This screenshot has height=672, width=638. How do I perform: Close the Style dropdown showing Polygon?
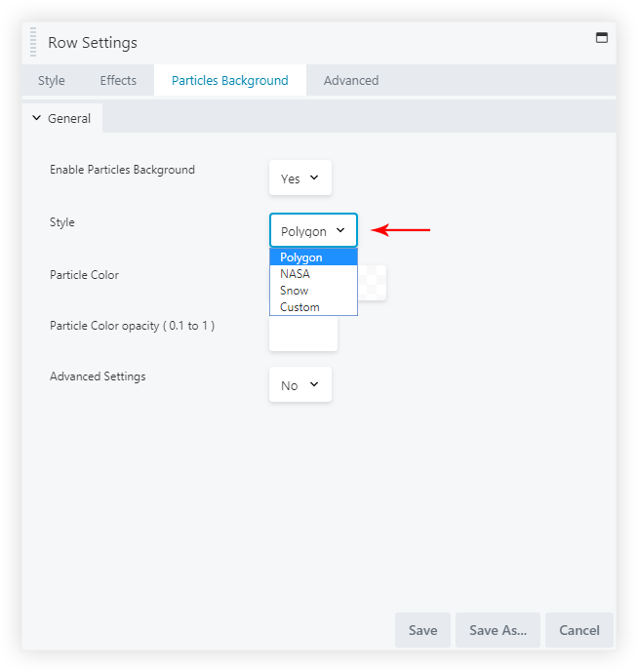pos(313,231)
